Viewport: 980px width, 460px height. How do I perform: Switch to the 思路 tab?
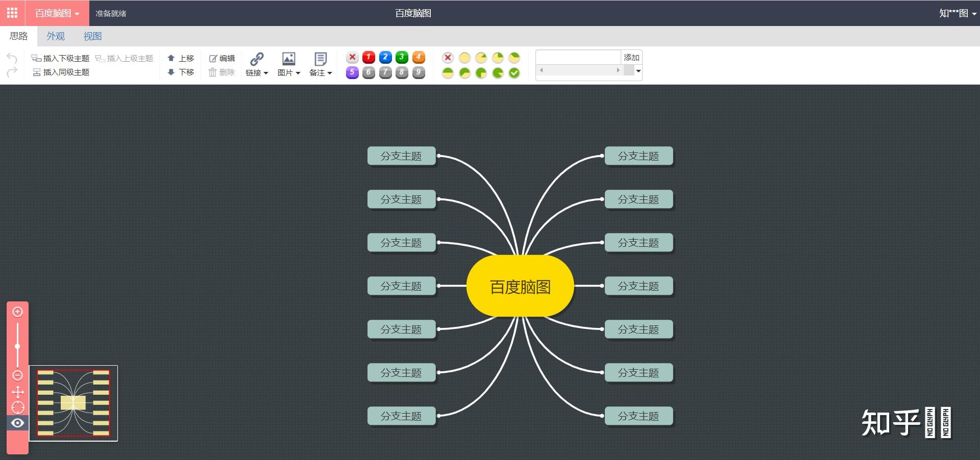point(19,36)
